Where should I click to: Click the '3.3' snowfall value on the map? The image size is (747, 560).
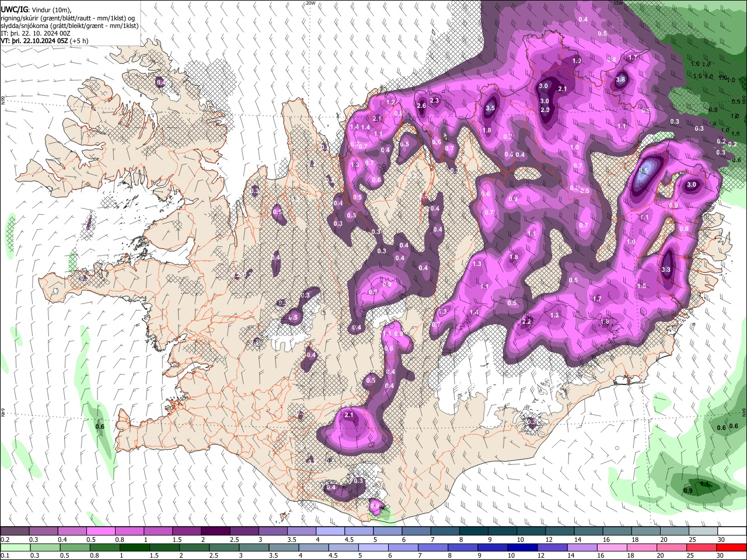(x=666, y=269)
